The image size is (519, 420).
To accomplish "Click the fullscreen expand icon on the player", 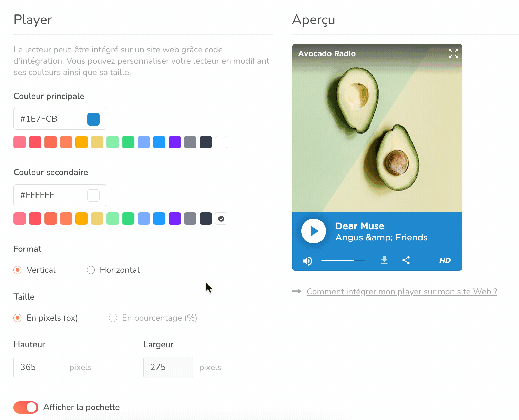I will [453, 53].
